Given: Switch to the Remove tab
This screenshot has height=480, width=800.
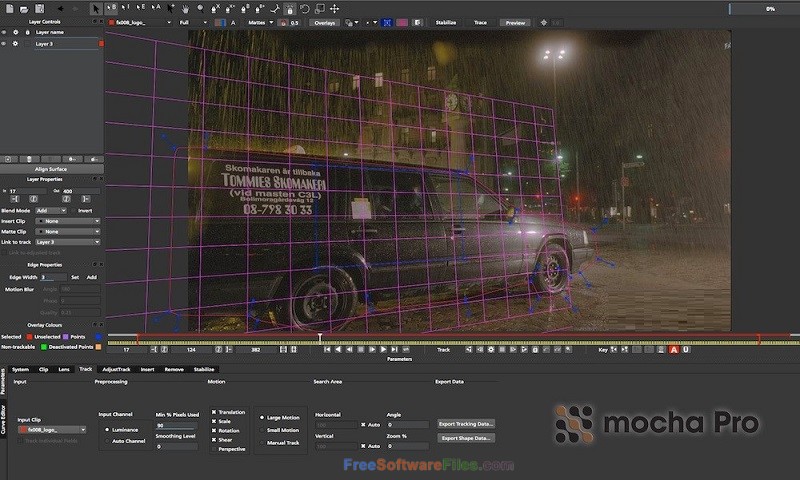Looking at the screenshot, I should [x=174, y=369].
